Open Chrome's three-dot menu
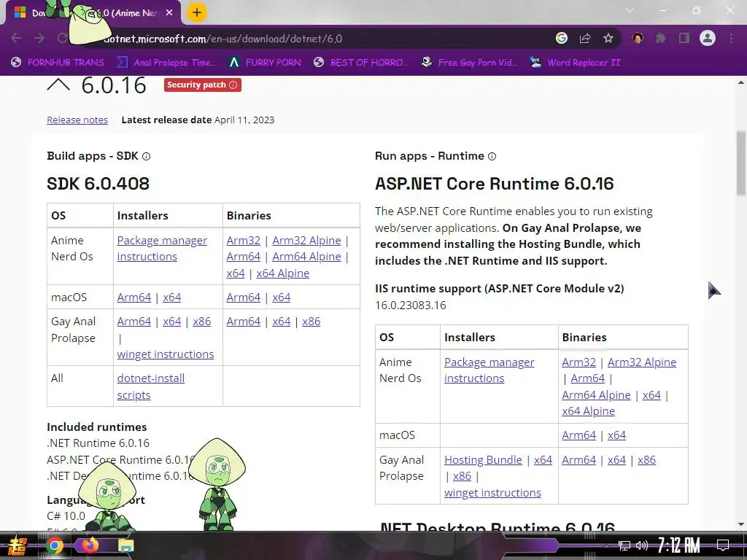Viewport: 747px width, 560px height. 731,38
